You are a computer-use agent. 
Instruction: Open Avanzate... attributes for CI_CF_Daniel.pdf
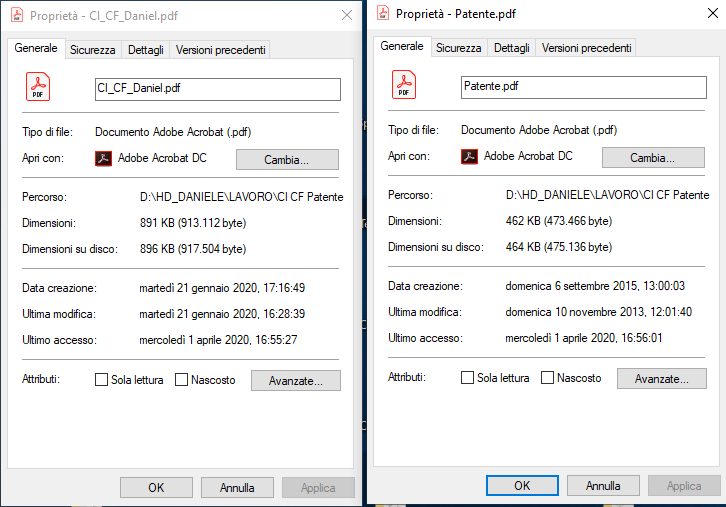click(x=296, y=381)
